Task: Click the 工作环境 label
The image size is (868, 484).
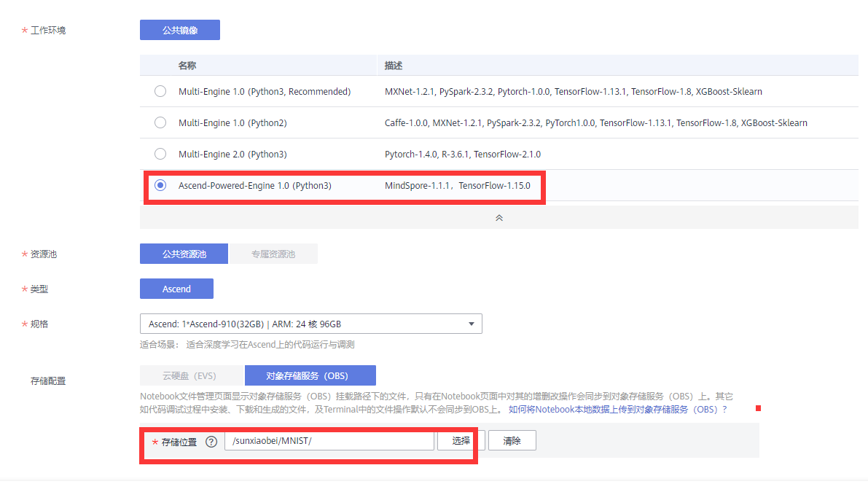Action: [x=47, y=31]
